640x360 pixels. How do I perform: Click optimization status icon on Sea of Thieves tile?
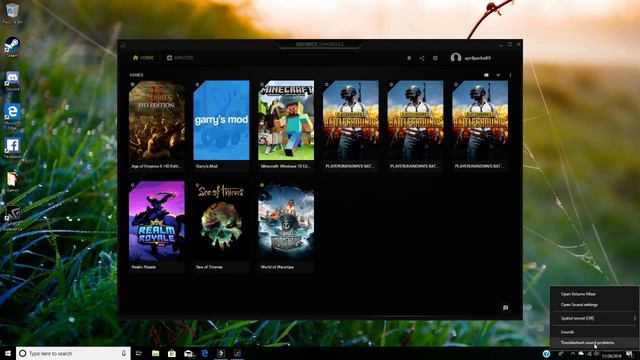(197, 185)
